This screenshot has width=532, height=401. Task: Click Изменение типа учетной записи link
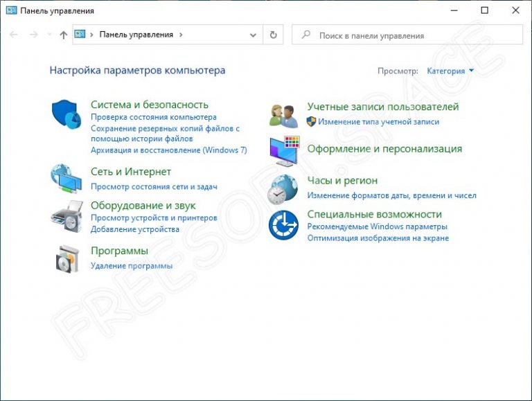click(x=378, y=122)
